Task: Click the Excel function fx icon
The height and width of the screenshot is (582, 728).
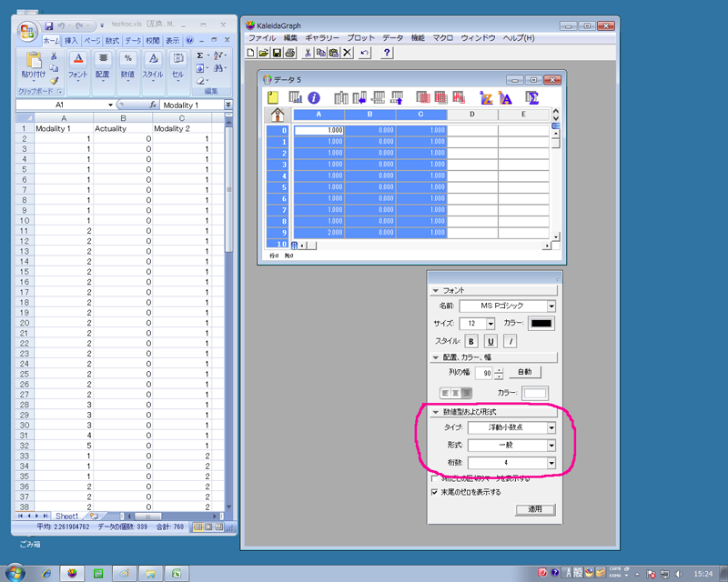Action: click(153, 105)
